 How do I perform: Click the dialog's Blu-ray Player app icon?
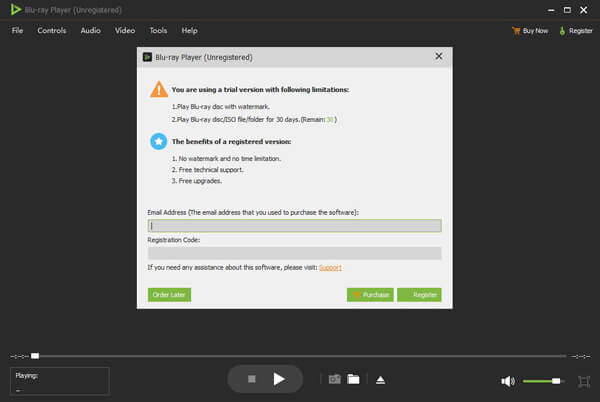[x=147, y=57]
